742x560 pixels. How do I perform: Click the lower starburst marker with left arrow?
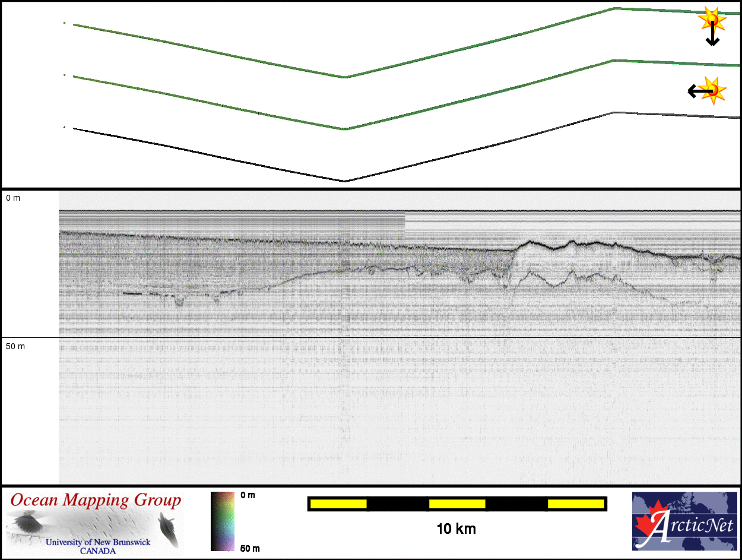click(713, 90)
